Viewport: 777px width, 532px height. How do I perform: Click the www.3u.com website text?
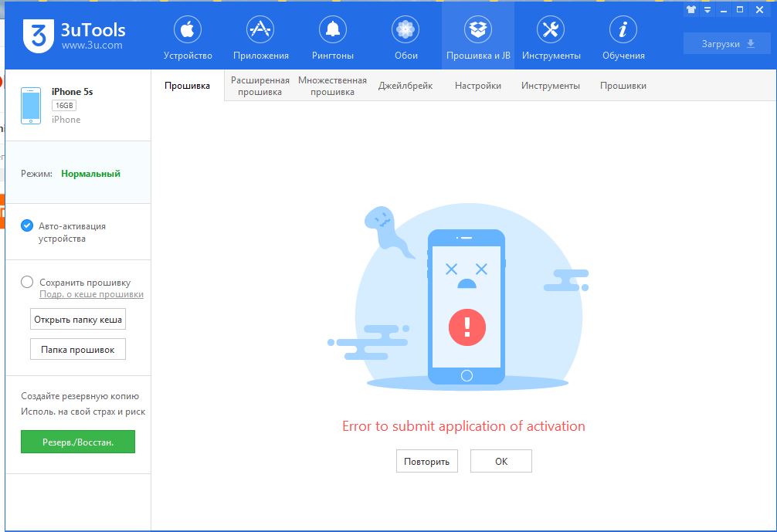tap(92, 45)
